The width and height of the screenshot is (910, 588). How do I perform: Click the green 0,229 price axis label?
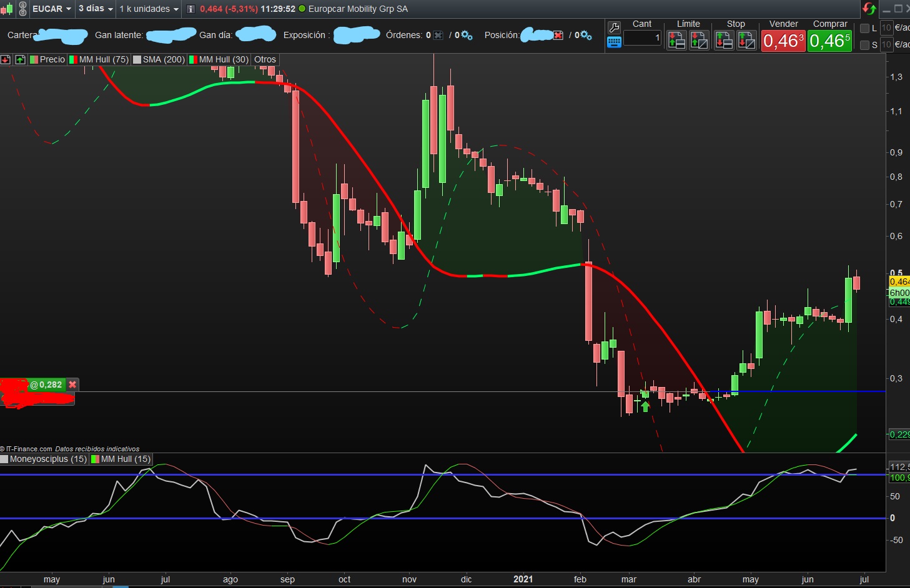point(899,434)
